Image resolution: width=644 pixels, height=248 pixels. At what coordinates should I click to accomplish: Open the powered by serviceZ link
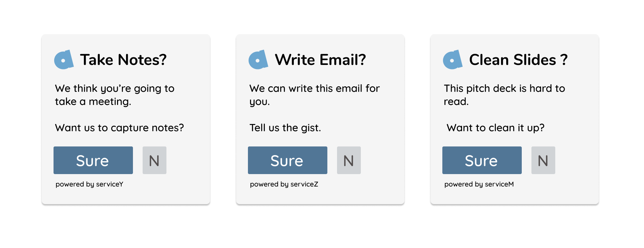(284, 184)
